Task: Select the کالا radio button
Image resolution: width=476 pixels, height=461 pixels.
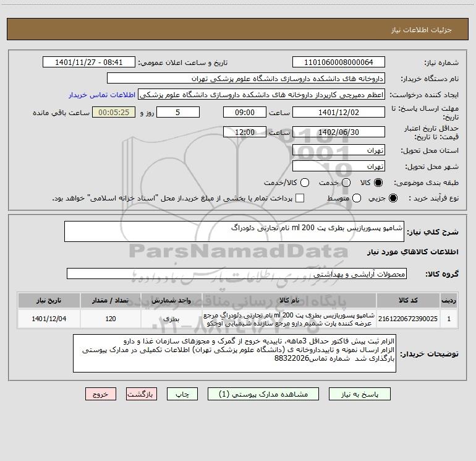Action: click(x=378, y=183)
